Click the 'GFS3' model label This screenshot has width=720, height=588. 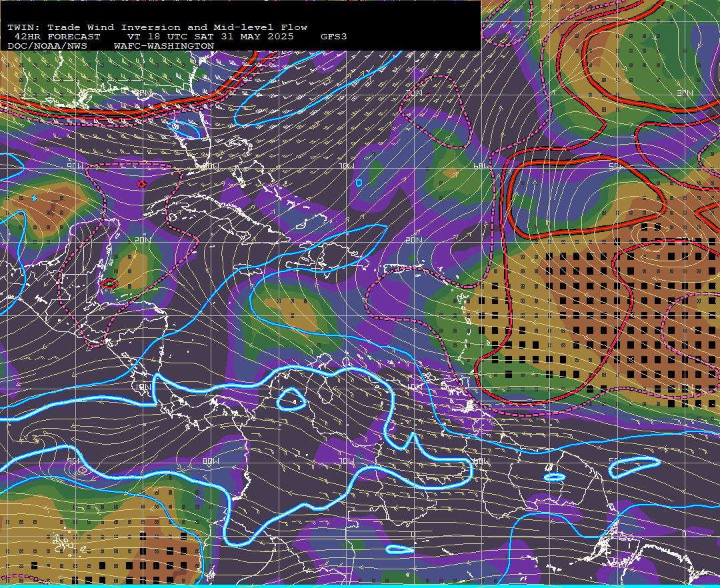(334, 37)
